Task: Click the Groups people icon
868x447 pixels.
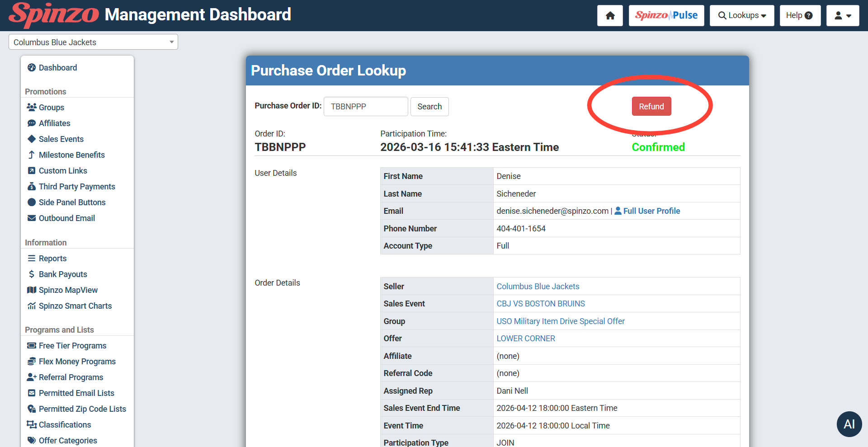Action: pyautogui.click(x=32, y=108)
